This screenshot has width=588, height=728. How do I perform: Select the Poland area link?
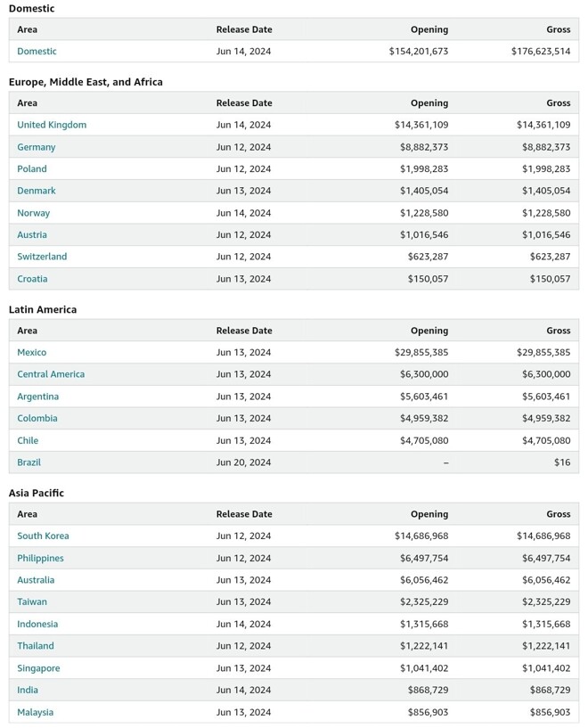[x=32, y=168]
